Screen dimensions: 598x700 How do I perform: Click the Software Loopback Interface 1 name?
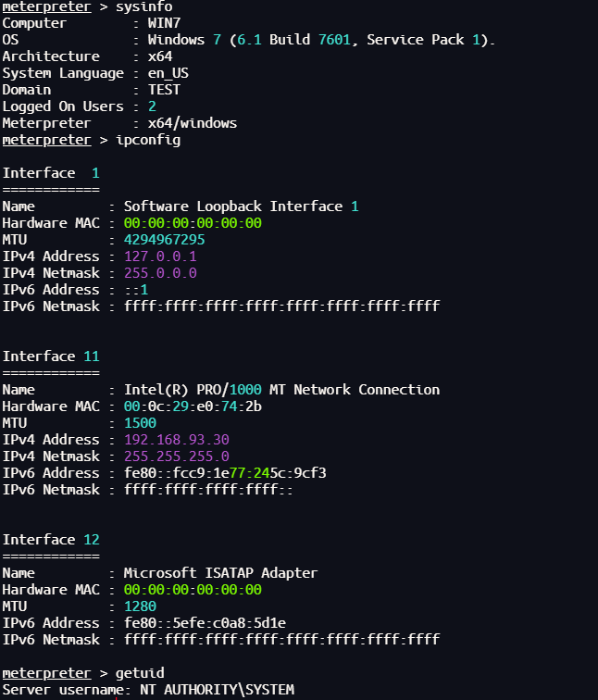[241, 206]
